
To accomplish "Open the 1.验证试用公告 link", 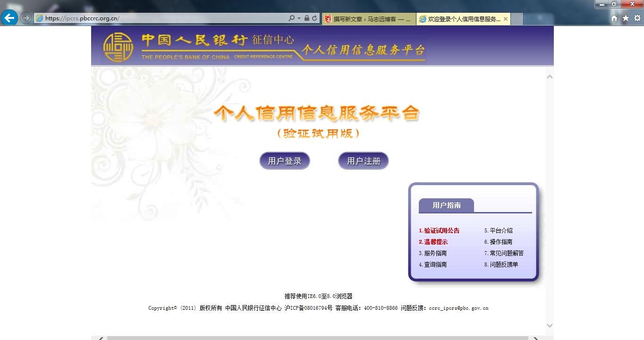I will click(439, 230).
